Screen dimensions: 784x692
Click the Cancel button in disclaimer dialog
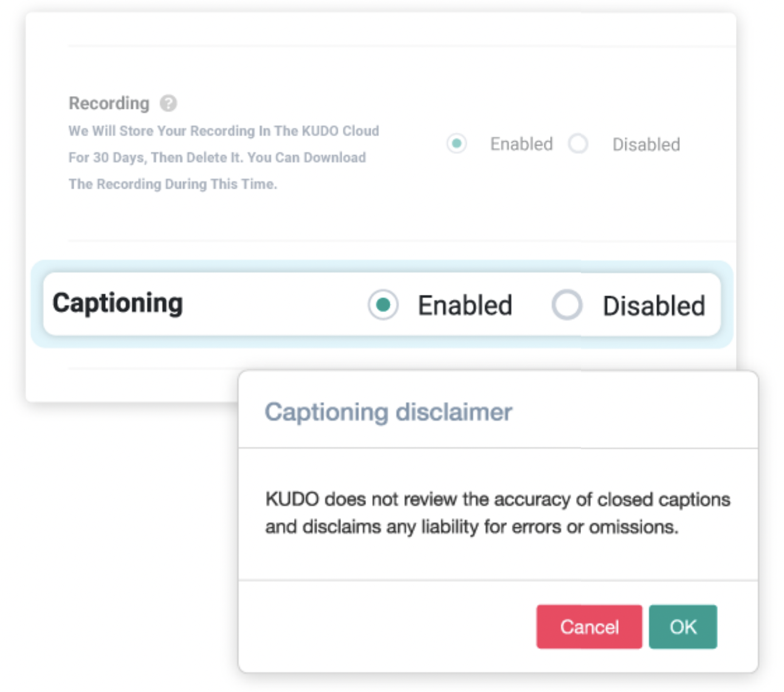pyautogui.click(x=589, y=626)
